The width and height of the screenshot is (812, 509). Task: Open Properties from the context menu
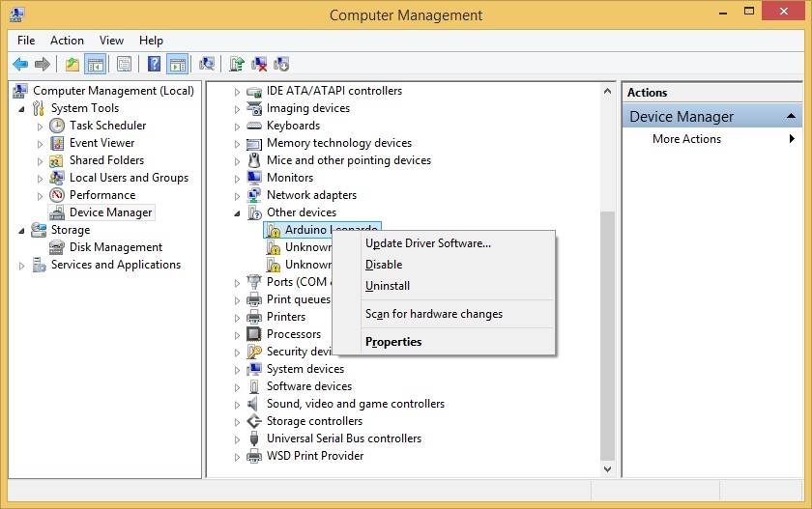[444, 341]
